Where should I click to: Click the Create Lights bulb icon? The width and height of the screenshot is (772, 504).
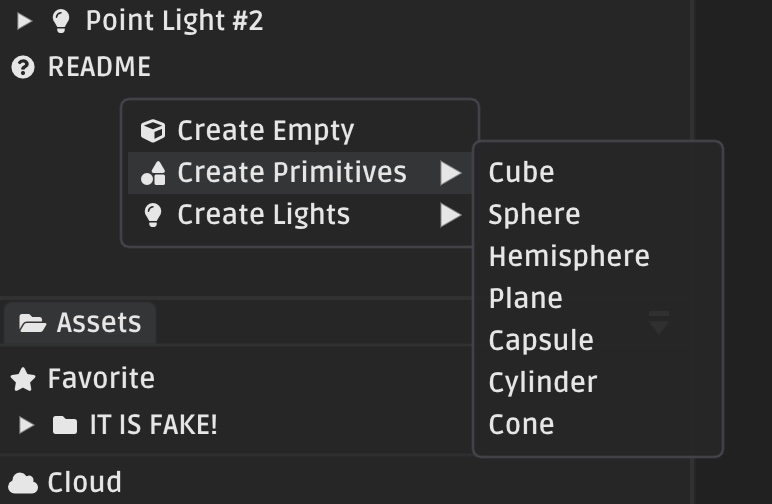(153, 215)
